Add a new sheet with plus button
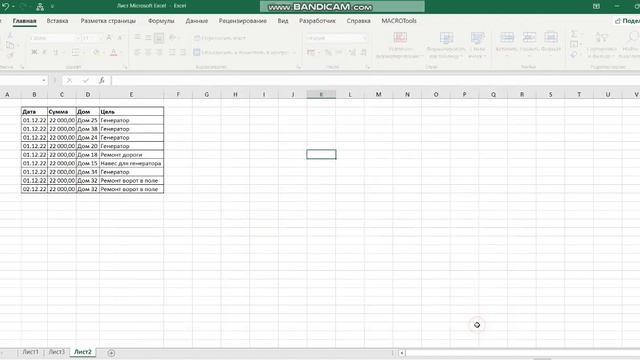Viewport: 640px width, 360px height. (x=111, y=353)
